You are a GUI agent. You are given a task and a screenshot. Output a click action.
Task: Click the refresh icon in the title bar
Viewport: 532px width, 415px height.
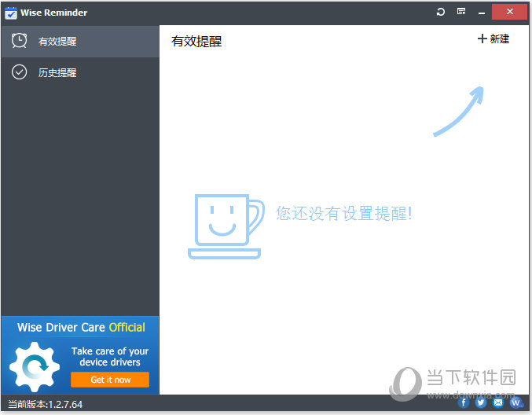(440, 12)
